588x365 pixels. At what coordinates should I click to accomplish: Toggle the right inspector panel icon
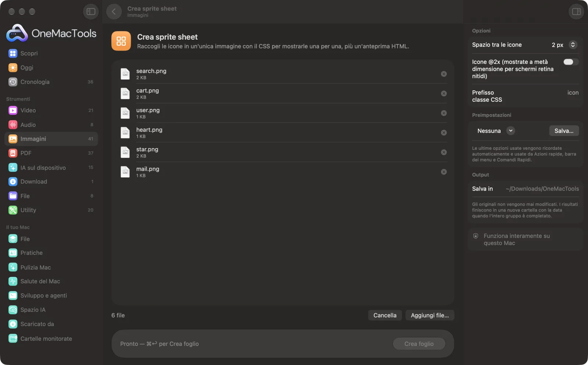click(576, 12)
